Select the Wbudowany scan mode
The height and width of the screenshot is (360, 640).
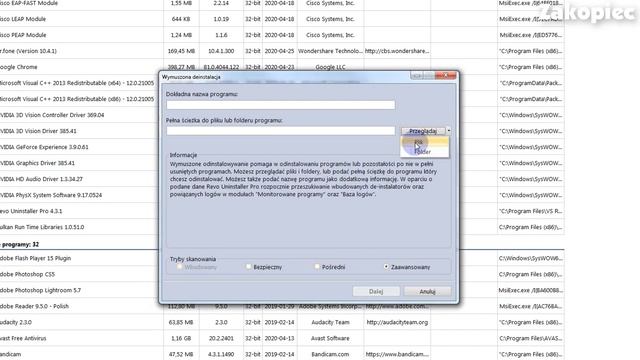197,267
